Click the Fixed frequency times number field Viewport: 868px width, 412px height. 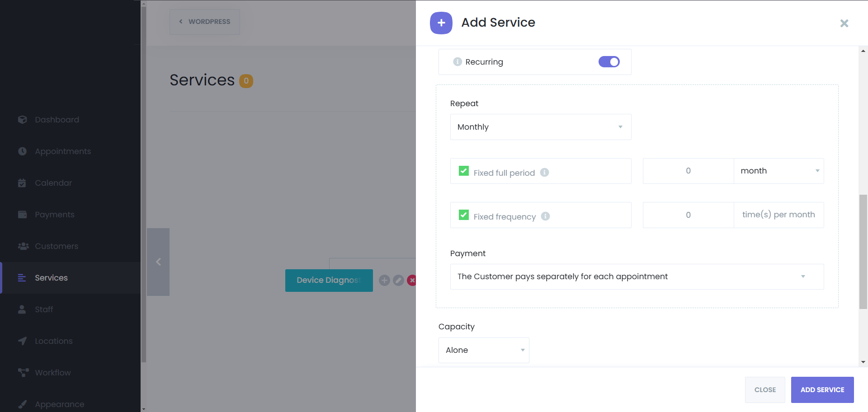[688, 215]
